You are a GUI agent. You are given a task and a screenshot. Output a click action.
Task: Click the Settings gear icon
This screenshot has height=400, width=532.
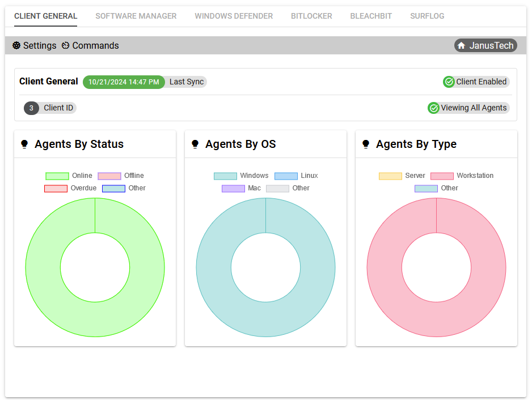point(16,45)
